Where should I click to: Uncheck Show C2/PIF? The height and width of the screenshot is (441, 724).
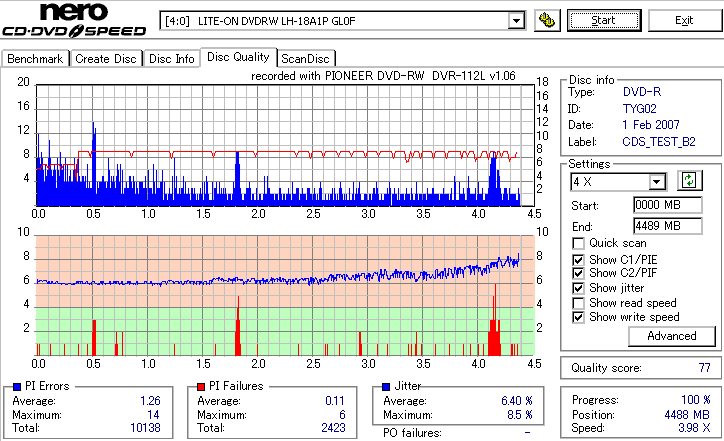(578, 273)
